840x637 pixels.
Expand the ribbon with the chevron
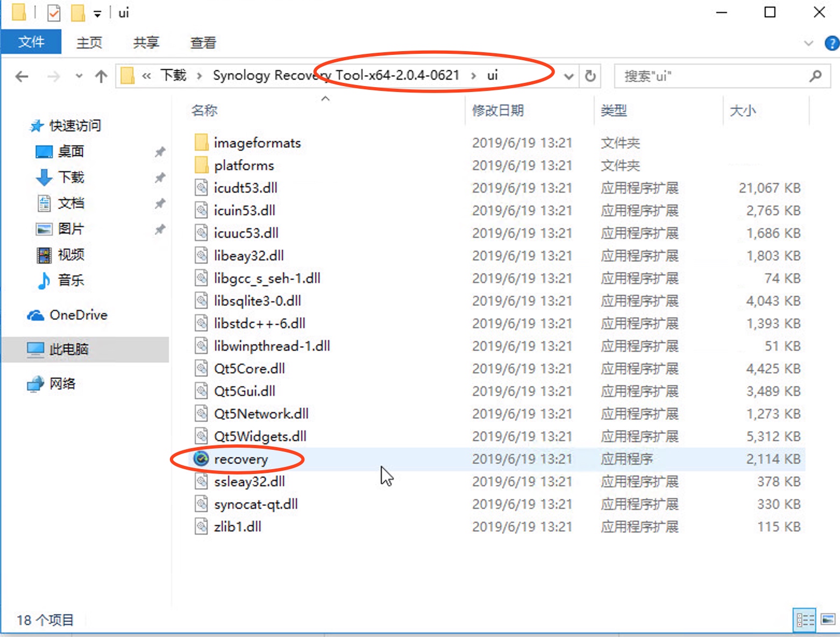coord(808,43)
